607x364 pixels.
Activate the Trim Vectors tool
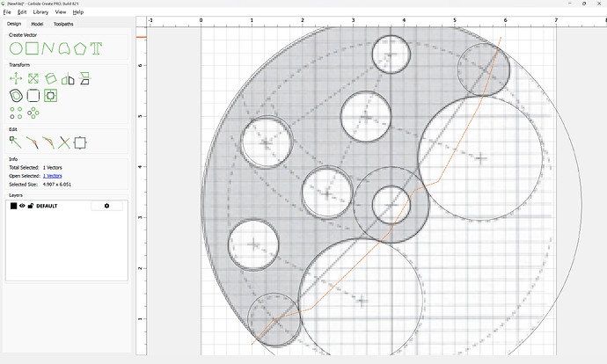tap(64, 142)
